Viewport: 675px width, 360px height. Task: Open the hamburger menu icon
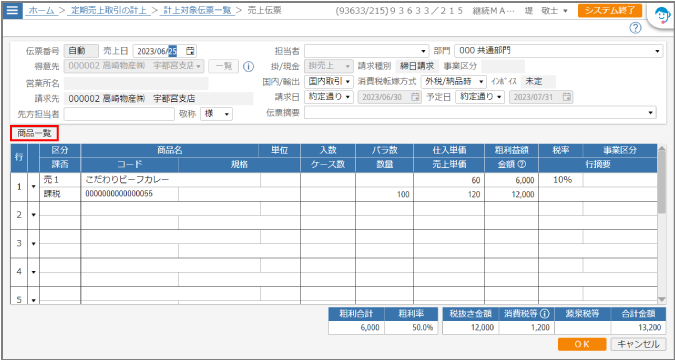tap(12, 10)
